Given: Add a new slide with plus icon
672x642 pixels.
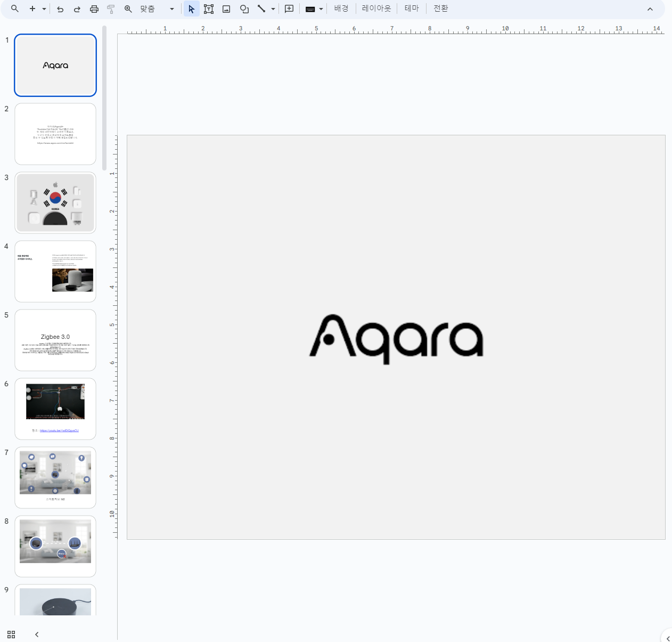Looking at the screenshot, I should [x=32, y=9].
